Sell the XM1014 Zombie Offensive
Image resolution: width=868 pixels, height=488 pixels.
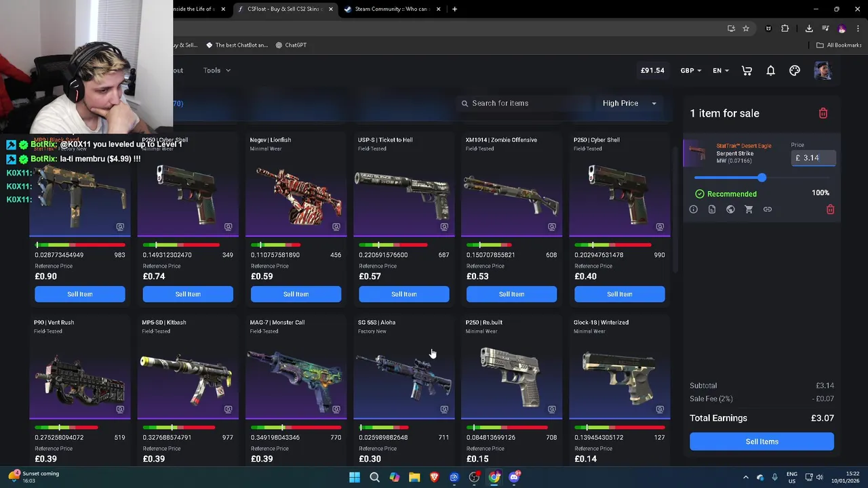coord(511,294)
